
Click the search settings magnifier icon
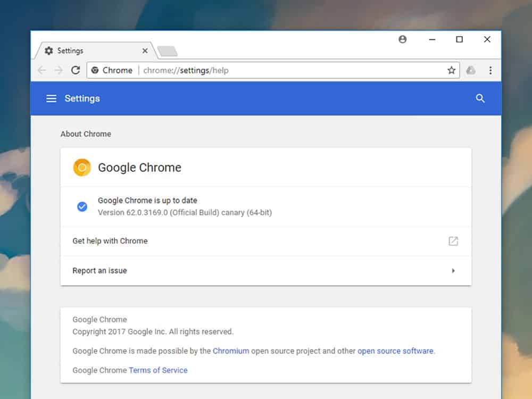coord(480,98)
